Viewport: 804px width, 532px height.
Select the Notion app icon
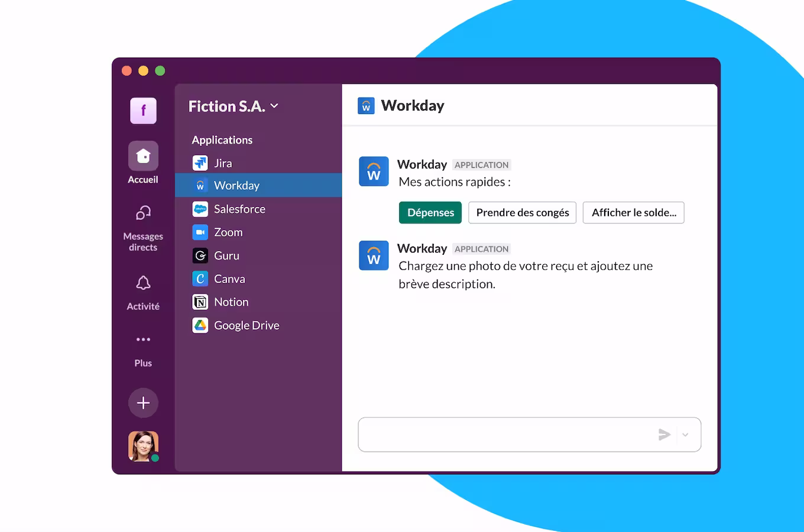(200, 302)
